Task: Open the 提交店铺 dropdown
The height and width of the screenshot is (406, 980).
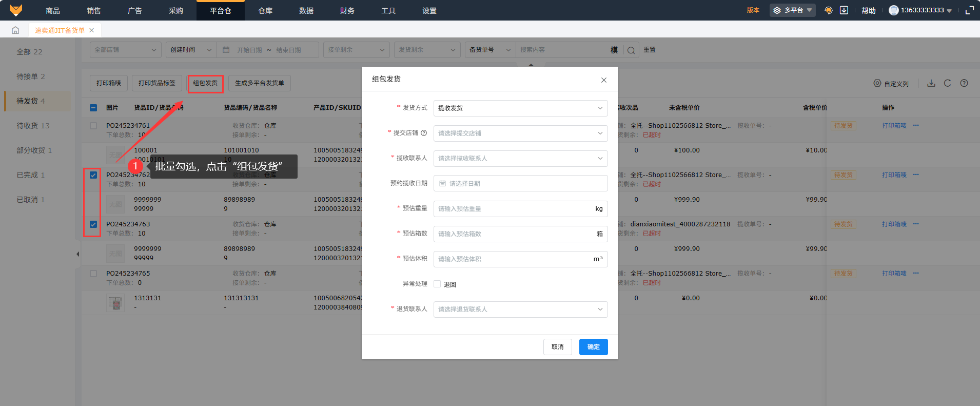Action: coord(520,133)
